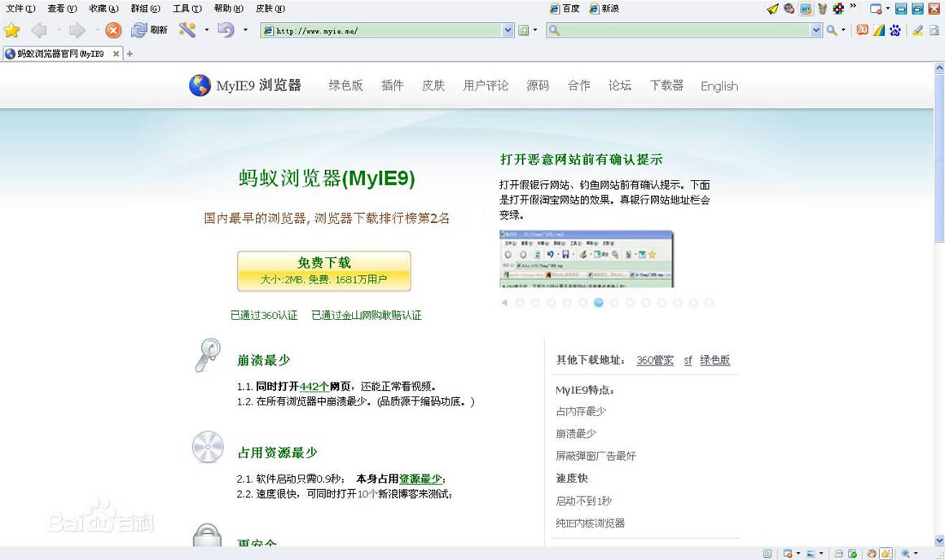This screenshot has height=560, width=945.
Task: Click the Baidu paw icon in toolbar
Action: (x=895, y=30)
